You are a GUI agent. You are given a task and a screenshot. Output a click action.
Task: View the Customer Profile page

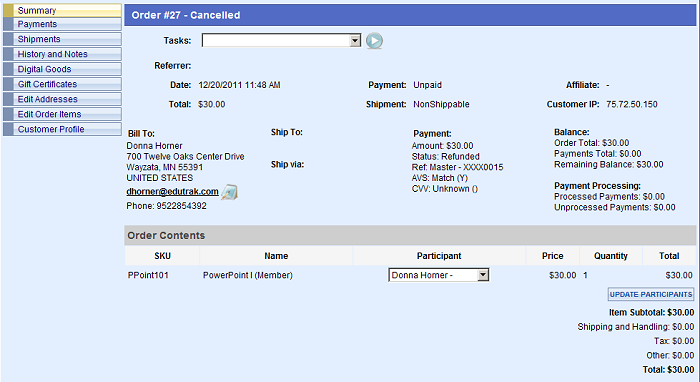[62, 129]
